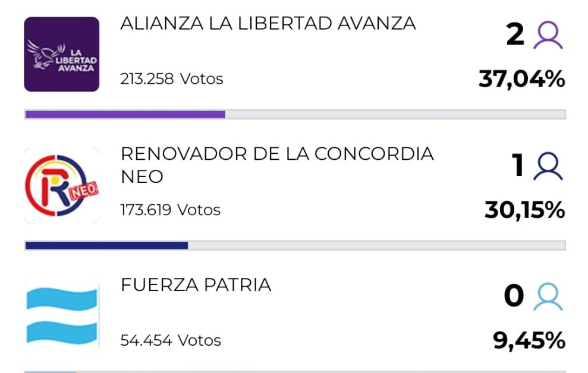Click the light blue person icon beside 0
The height and width of the screenshot is (373, 588).
(x=549, y=297)
